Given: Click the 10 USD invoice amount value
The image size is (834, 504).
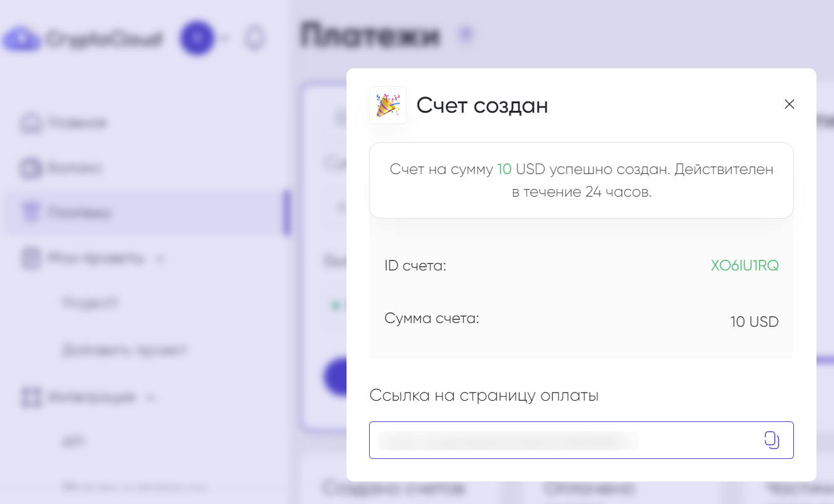Looking at the screenshot, I should coord(754,322).
